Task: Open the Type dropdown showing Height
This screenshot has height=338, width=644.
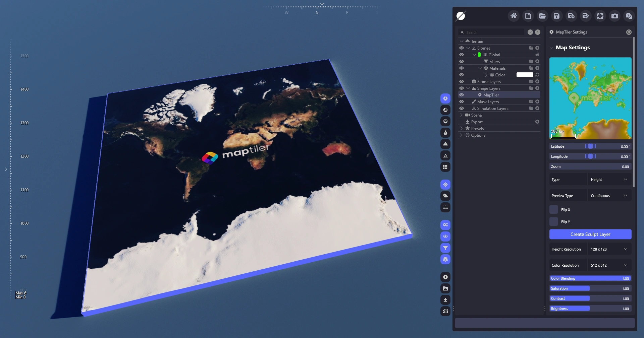Action: (x=609, y=180)
